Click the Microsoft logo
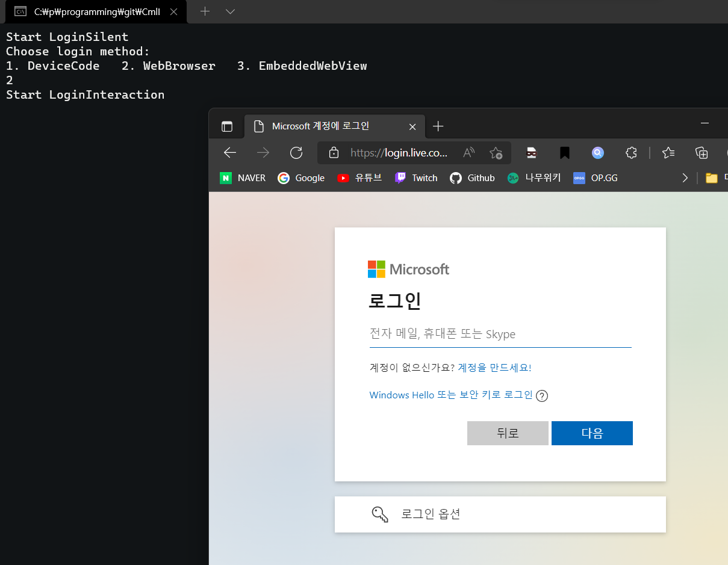Screen dimensions: 728x565 pos(408,269)
